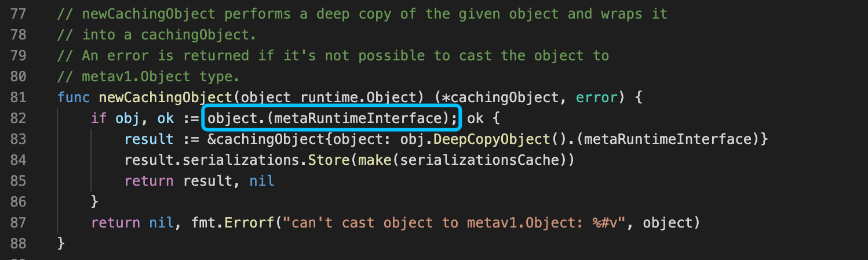Image resolution: width=868 pixels, height=260 pixels.
Task: Click the comment mentioning metav1.Object type
Action: click(x=148, y=77)
